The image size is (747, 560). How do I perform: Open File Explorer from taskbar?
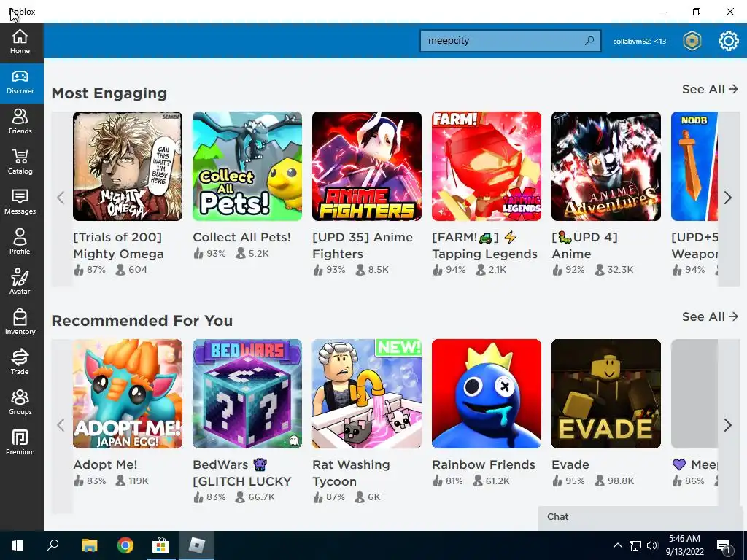(89, 545)
